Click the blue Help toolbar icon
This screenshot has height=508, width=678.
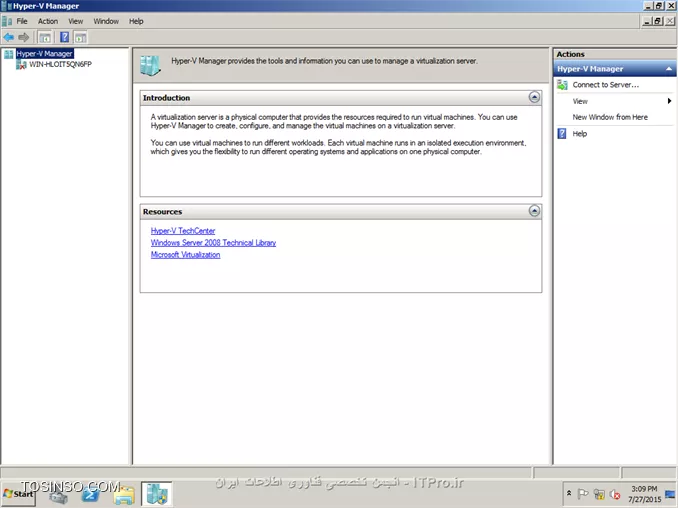point(64,38)
